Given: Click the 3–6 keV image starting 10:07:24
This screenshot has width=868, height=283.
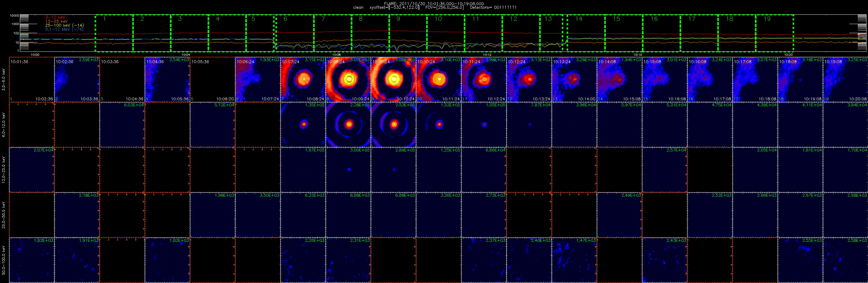Looking at the screenshot, I should tap(303, 79).
